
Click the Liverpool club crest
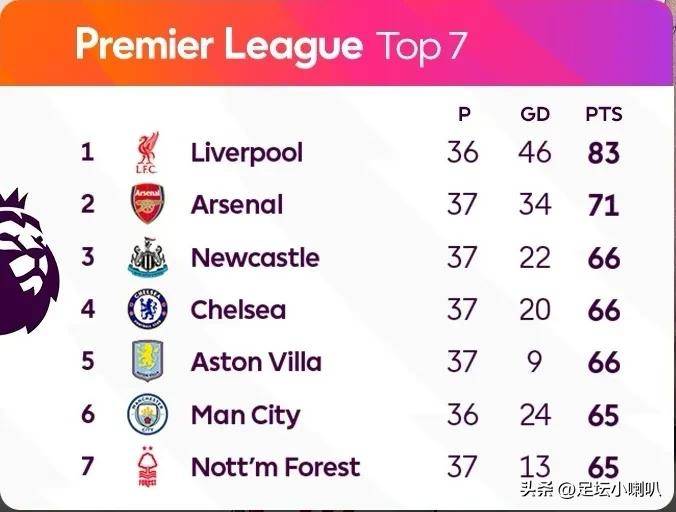[x=147, y=153]
